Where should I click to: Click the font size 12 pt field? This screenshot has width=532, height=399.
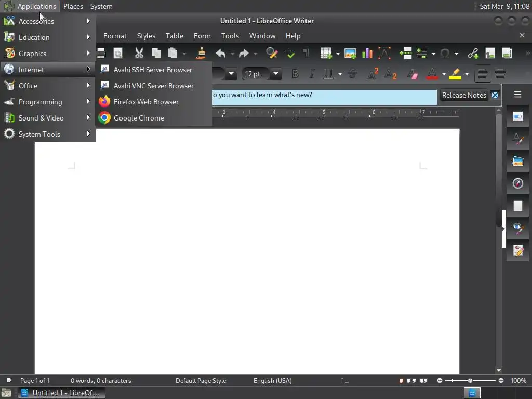click(256, 74)
